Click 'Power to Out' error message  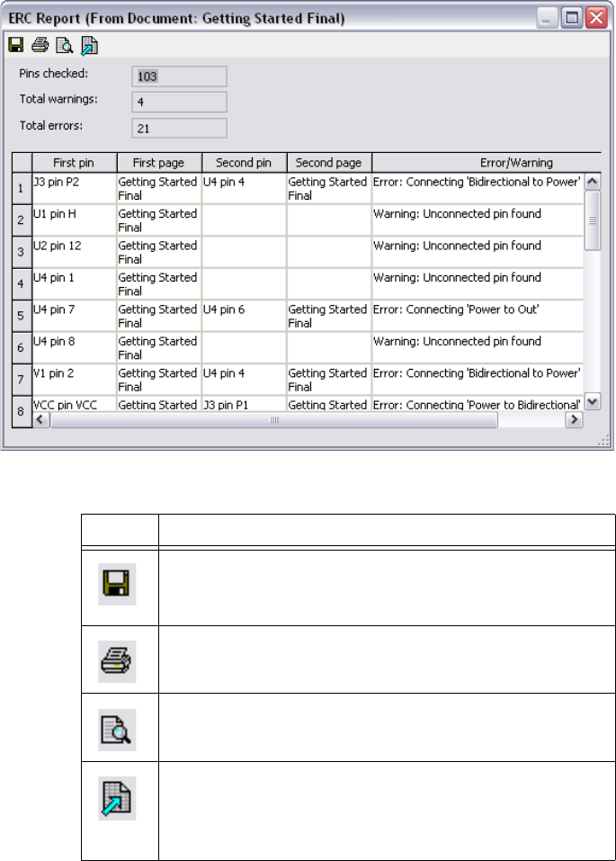(478, 316)
